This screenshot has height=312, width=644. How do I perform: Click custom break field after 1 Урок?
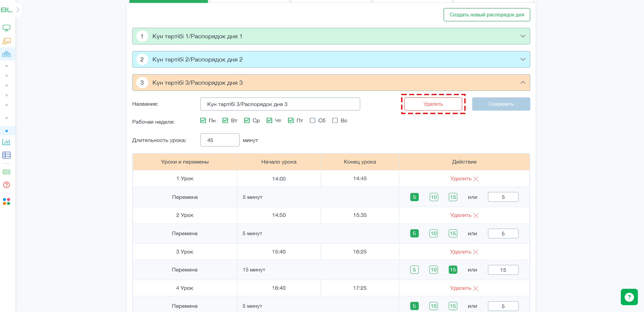point(503,197)
